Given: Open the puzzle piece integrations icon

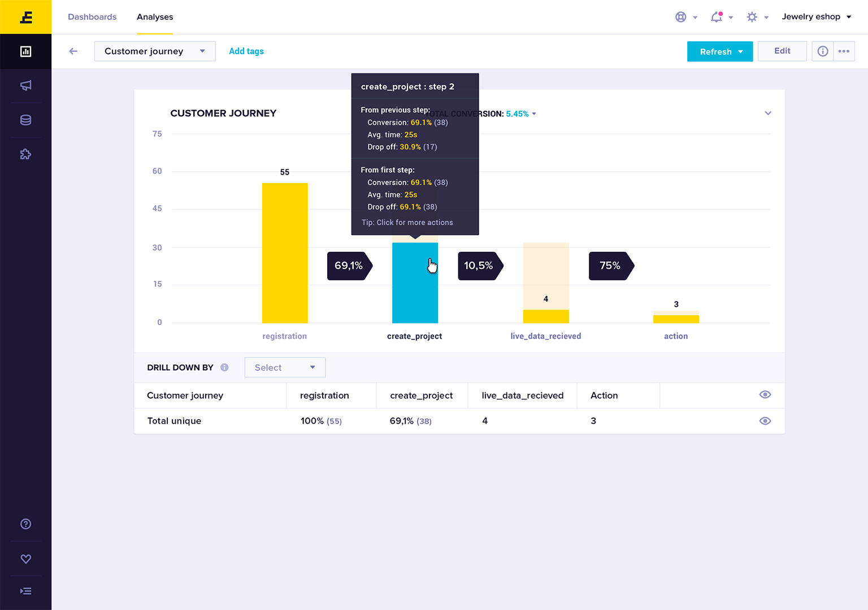Looking at the screenshot, I should [25, 154].
